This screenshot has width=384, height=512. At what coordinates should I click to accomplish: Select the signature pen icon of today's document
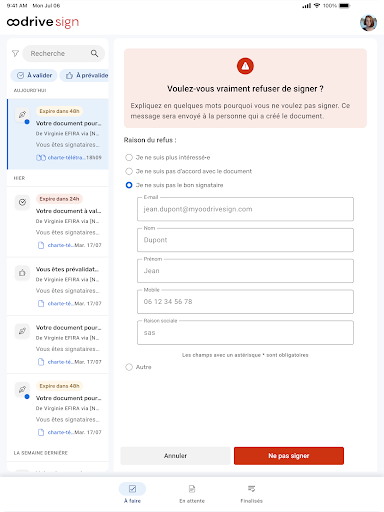click(22, 114)
